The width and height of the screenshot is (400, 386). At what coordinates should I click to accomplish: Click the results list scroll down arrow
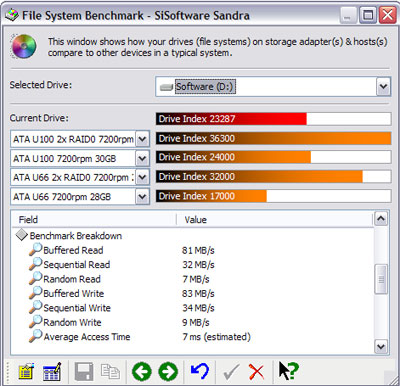(x=381, y=347)
